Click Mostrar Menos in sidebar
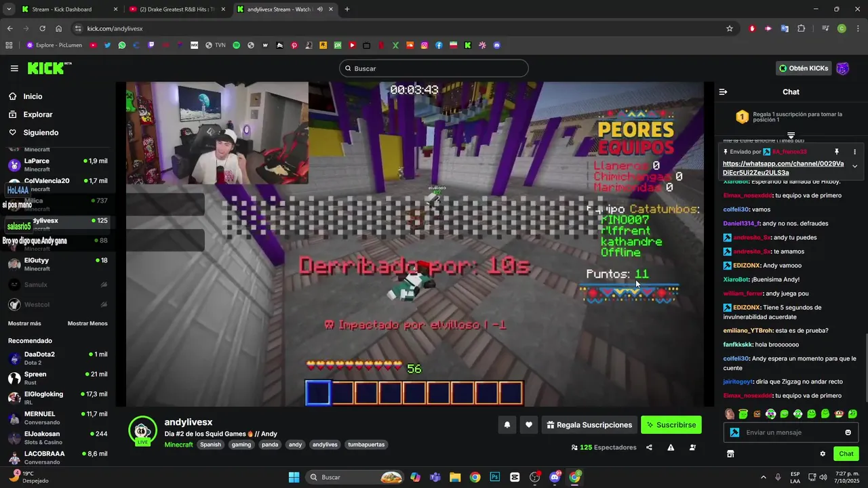Screen dimensions: 868x488 [87, 323]
